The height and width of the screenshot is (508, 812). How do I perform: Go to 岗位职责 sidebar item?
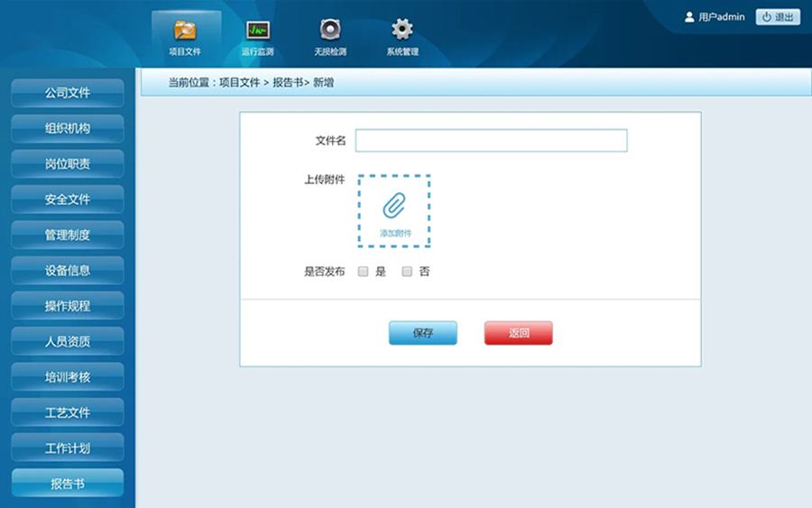tap(68, 164)
